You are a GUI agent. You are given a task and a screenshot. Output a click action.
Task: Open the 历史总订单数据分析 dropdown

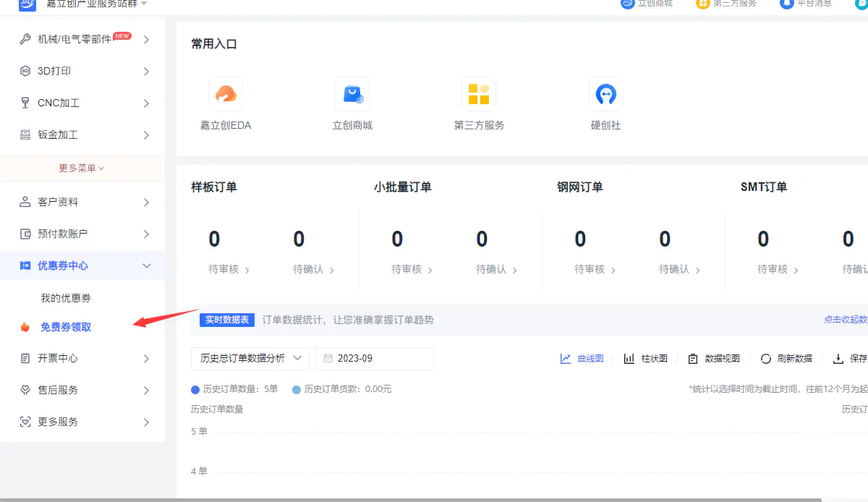pos(249,358)
